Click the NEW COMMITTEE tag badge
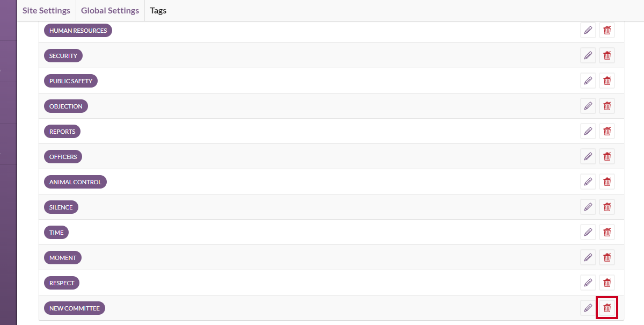 point(74,308)
